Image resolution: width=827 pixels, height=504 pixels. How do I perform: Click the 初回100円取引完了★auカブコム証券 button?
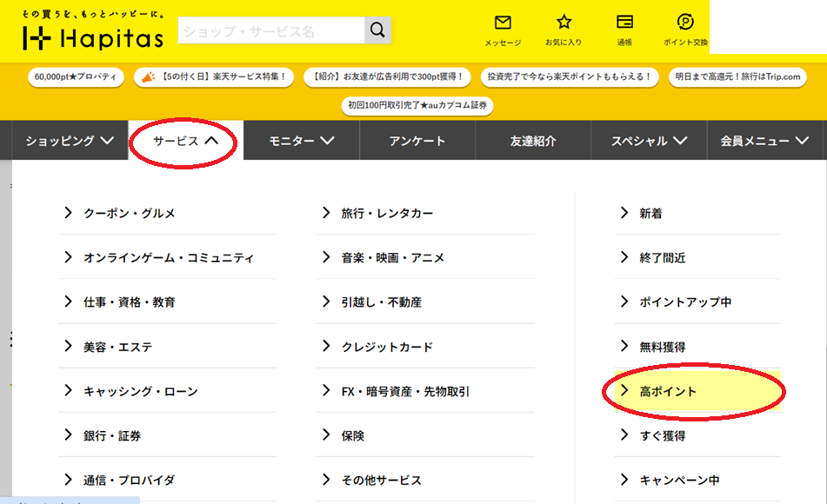coord(418,106)
